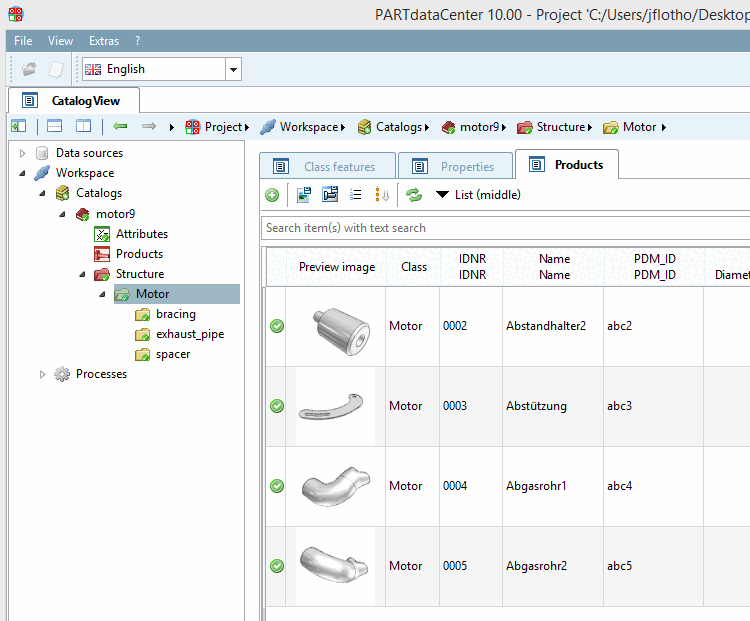This screenshot has height=621, width=750.
Task: Open Abgasrohr1 preview thumbnail
Action: (x=336, y=485)
